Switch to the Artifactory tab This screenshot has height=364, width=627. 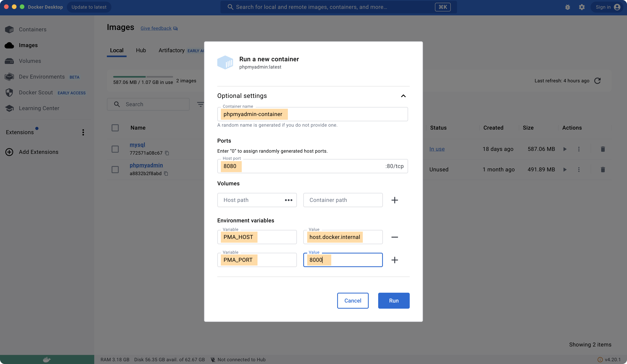tap(171, 50)
